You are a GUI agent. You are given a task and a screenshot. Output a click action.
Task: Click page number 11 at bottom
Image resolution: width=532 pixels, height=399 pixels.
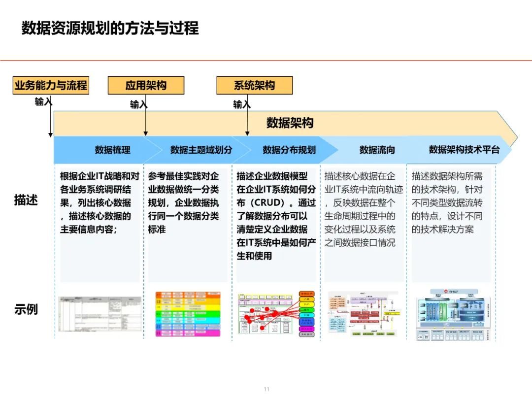pyautogui.click(x=266, y=389)
